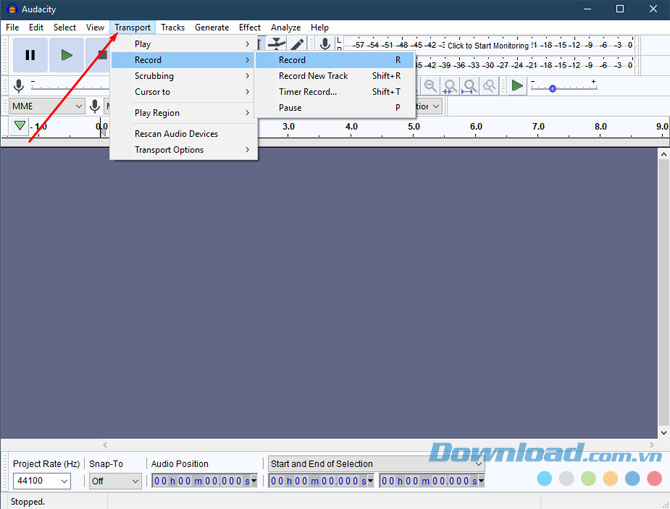Click the recording volume slider track
670x509 pixels.
[71, 87]
